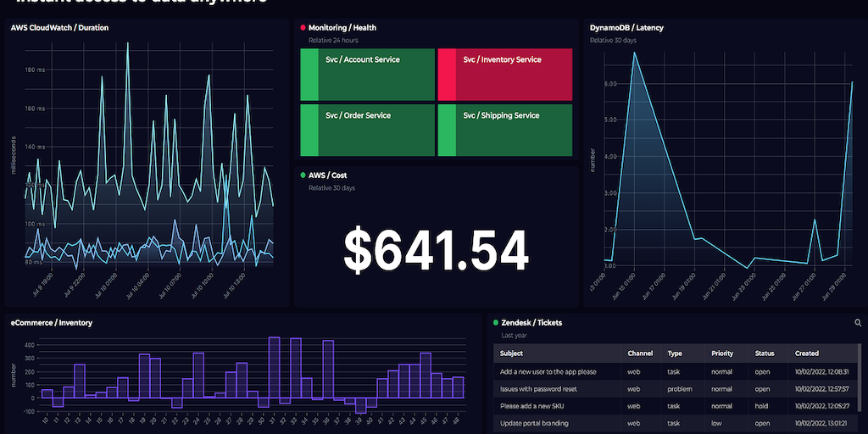Open the 'Please add a new SKU' ticket
This screenshot has width=868, height=434.
click(532, 406)
